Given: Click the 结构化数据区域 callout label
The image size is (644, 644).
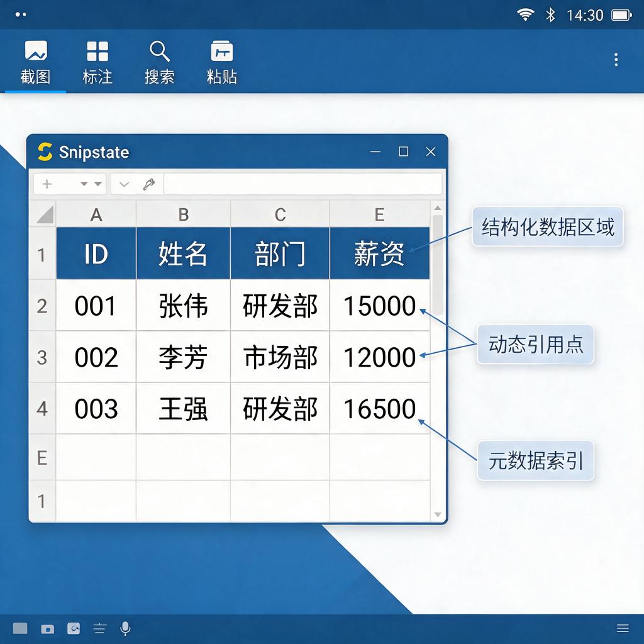Looking at the screenshot, I should point(548,226).
